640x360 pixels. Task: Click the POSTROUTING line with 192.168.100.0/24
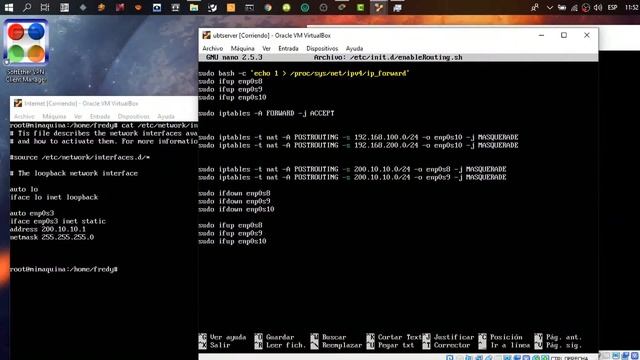[x=358, y=137]
